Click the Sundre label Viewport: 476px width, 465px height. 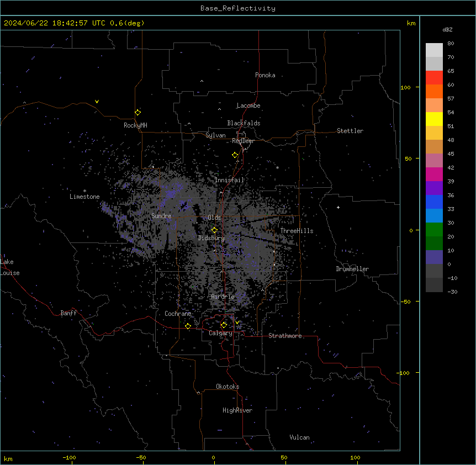click(161, 216)
